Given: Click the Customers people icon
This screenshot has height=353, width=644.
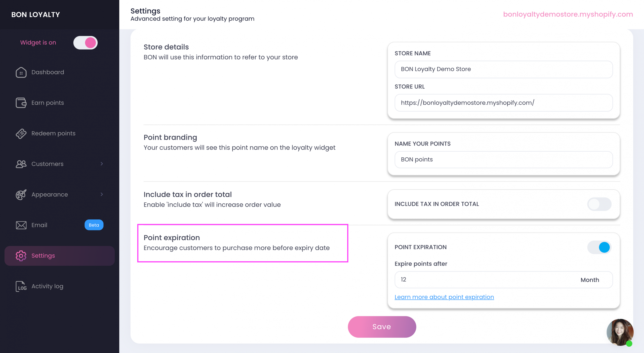Looking at the screenshot, I should 21,164.
